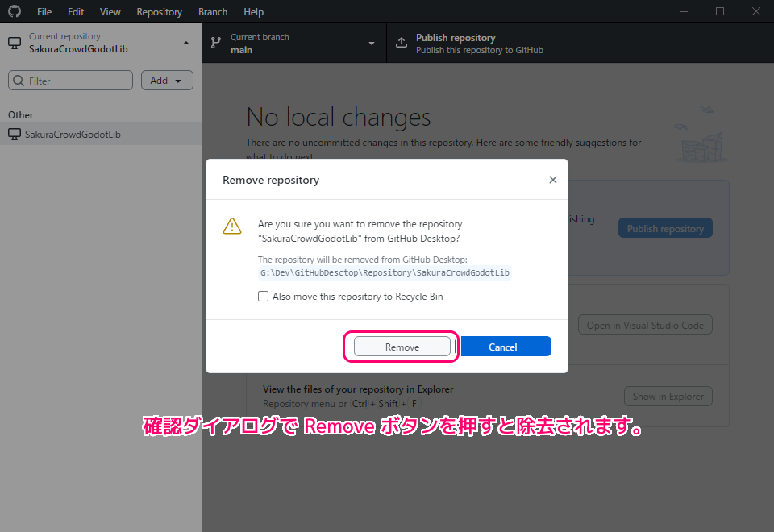Click the Filter repositories field
Screen dimensions: 774x532
71,81
